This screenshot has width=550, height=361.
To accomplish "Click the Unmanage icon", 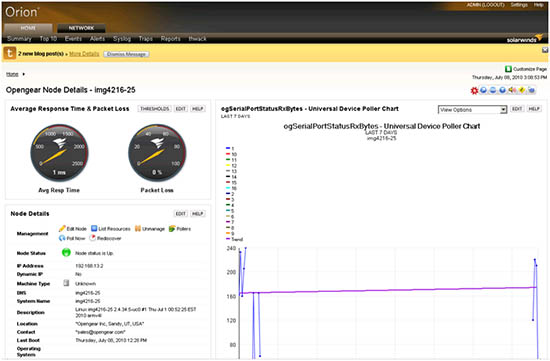I will click(138, 228).
